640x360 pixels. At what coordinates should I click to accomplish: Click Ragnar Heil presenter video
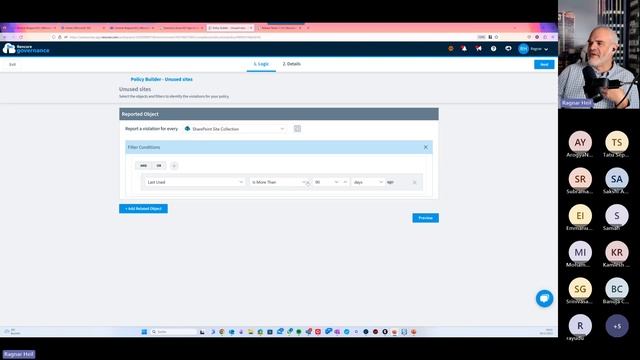[599, 54]
